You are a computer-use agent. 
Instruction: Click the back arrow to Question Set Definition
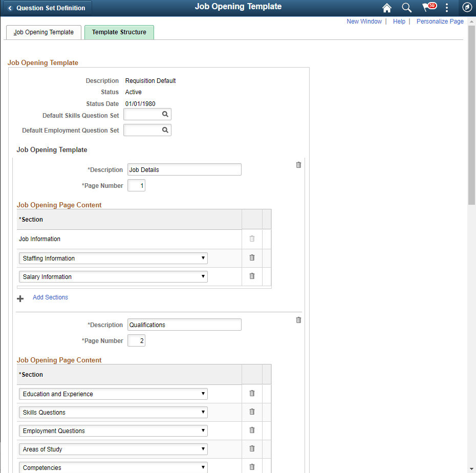point(10,8)
